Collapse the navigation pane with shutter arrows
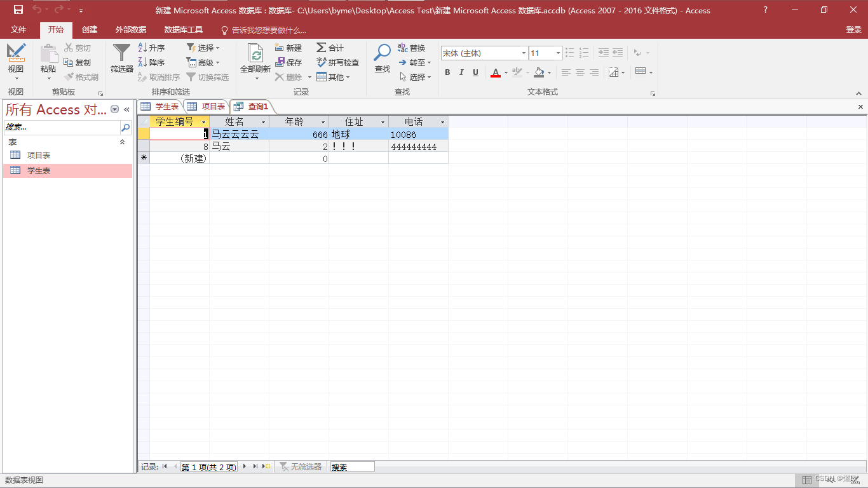The image size is (868, 488). pos(126,109)
